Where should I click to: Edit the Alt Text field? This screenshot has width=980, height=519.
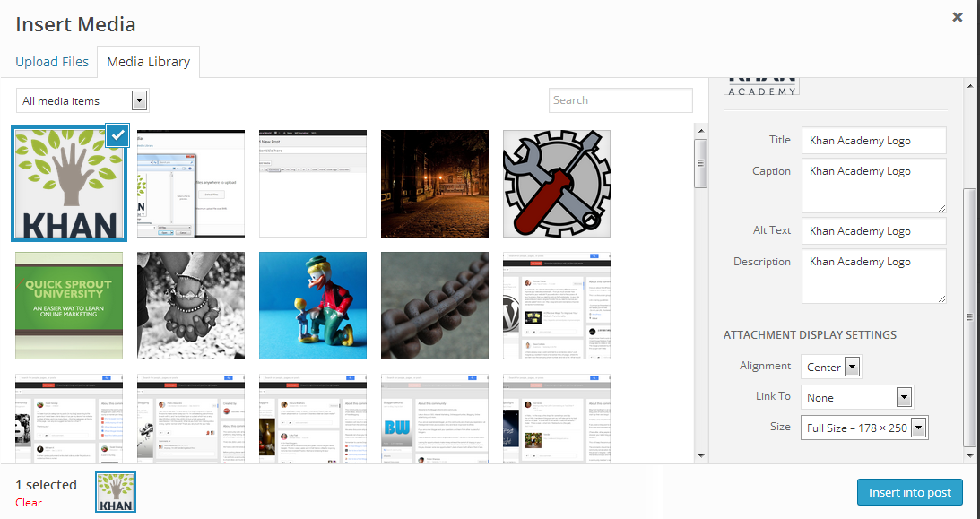pos(873,231)
